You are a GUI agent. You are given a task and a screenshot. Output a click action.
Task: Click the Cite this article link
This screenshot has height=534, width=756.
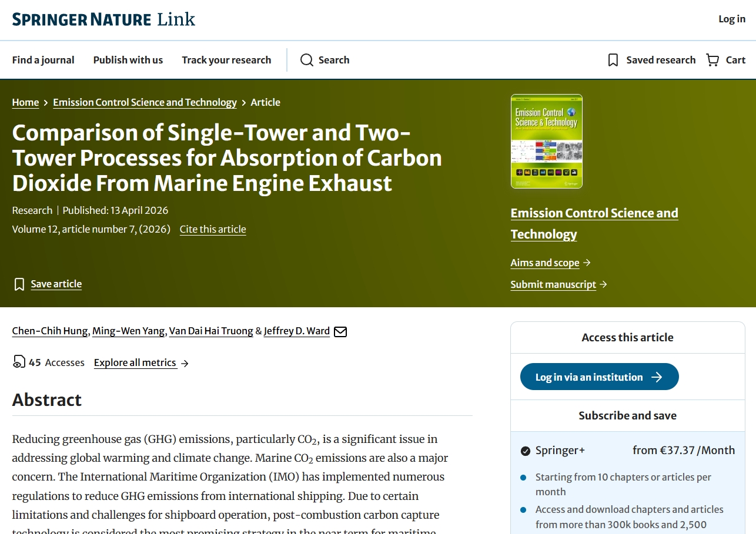(213, 229)
